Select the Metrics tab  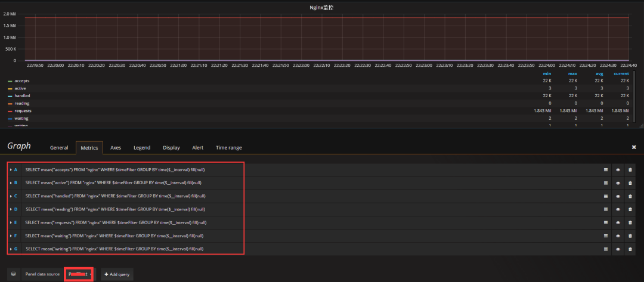[89, 148]
